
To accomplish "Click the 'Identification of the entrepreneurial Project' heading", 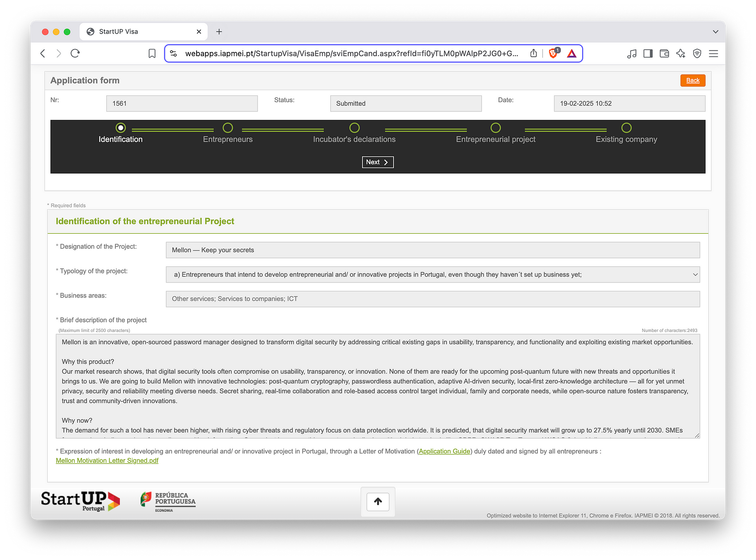I will pyautogui.click(x=145, y=221).
